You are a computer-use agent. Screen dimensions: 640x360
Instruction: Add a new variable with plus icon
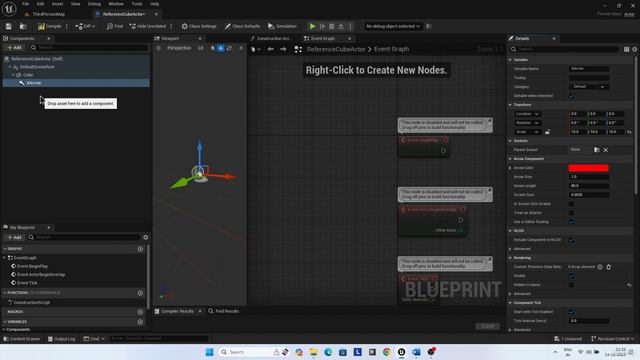pyautogui.click(x=140, y=322)
